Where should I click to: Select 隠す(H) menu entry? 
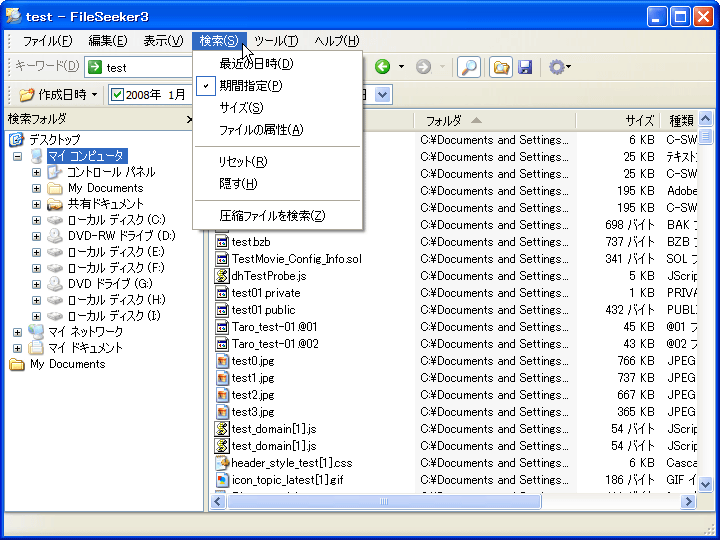point(278,184)
